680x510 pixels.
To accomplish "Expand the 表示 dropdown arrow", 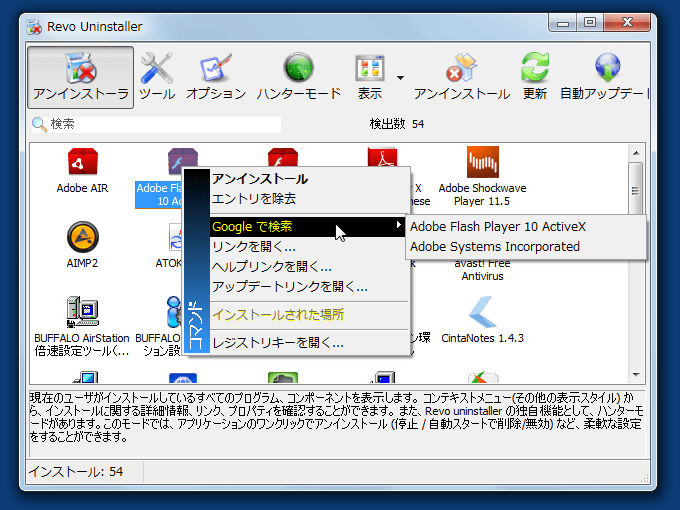I will point(400,78).
